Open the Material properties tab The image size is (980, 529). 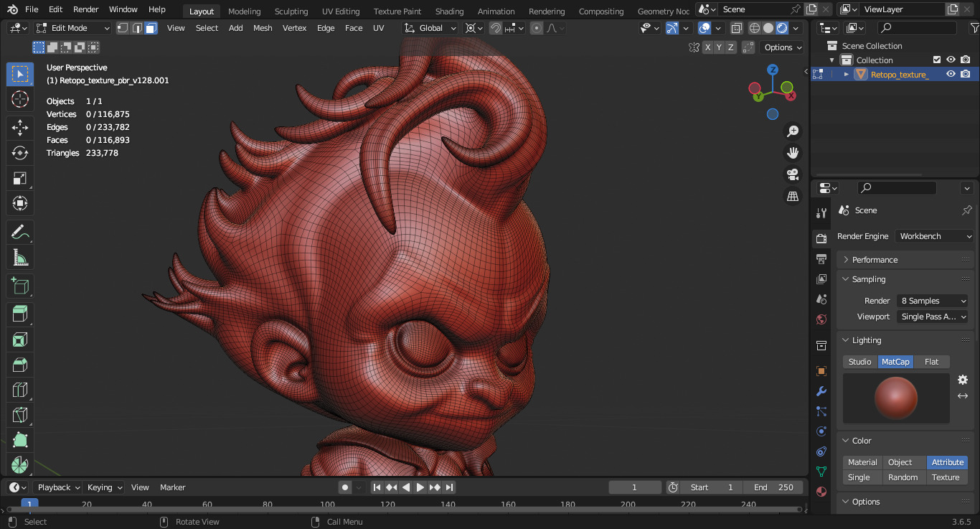[x=821, y=492]
